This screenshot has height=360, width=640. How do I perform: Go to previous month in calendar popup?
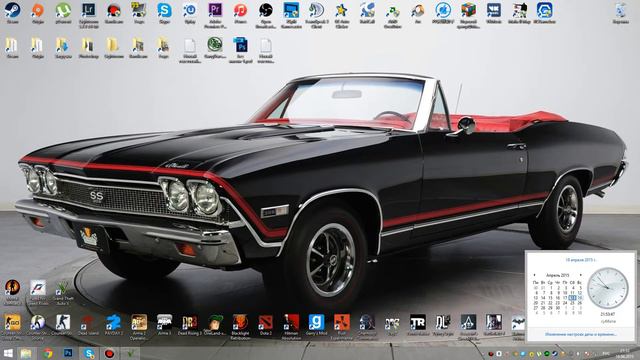coord(534,275)
